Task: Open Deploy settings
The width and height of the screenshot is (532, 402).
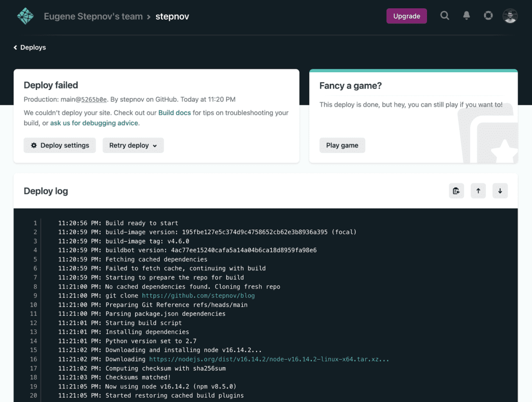Action: point(60,145)
